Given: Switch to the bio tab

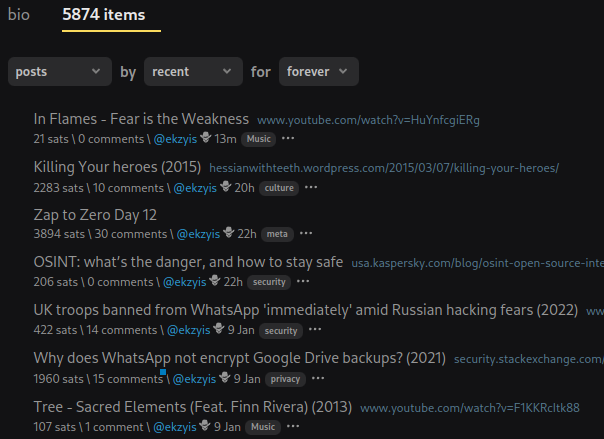Looking at the screenshot, I should [19, 15].
